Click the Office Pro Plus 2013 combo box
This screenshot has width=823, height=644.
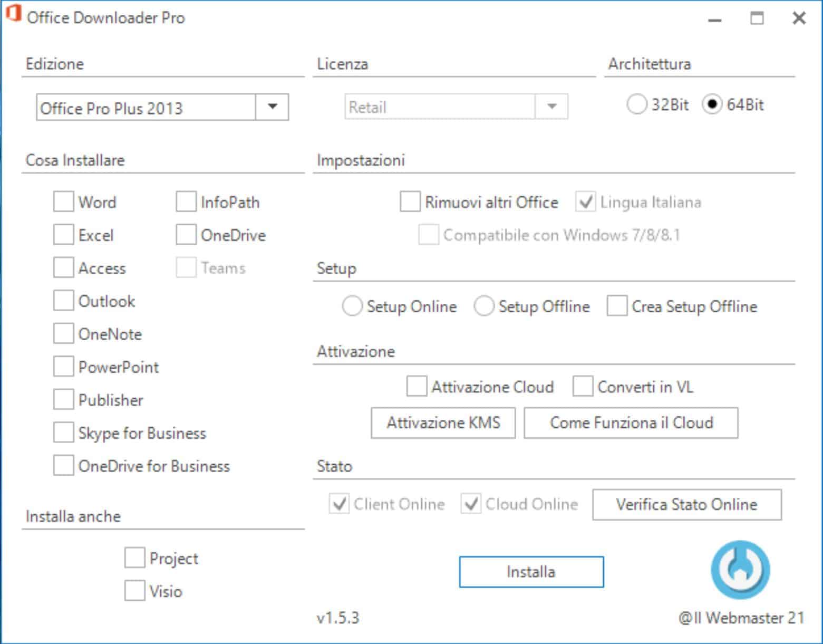point(162,108)
